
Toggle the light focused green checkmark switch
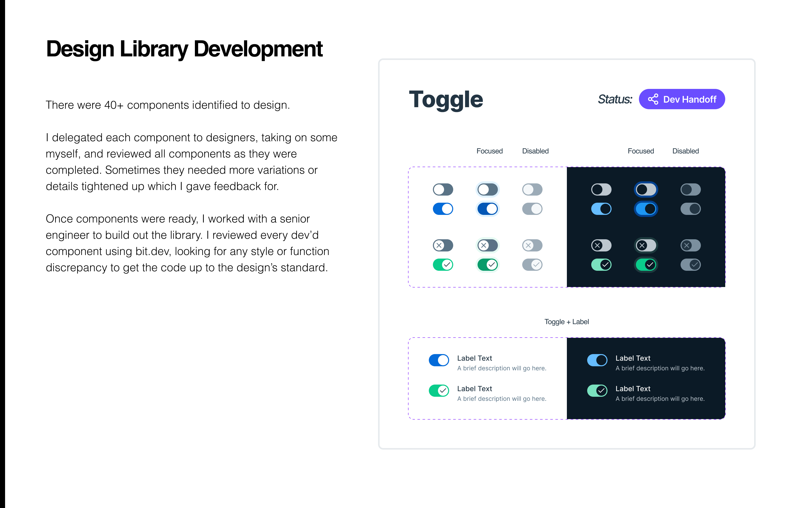[x=487, y=264]
